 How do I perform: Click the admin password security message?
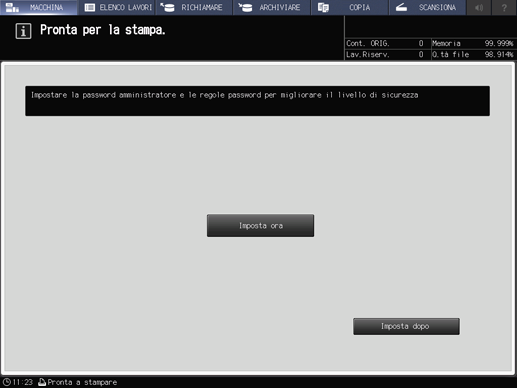click(x=257, y=101)
